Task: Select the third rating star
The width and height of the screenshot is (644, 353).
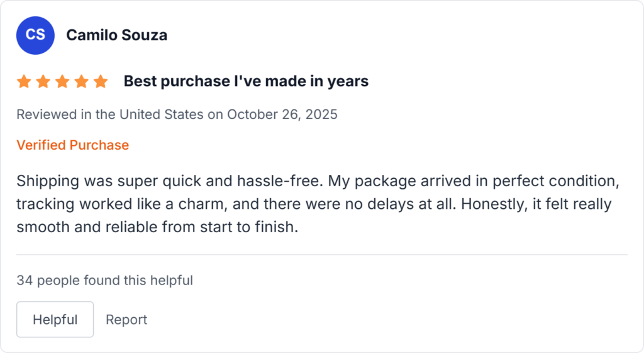Action: point(62,81)
